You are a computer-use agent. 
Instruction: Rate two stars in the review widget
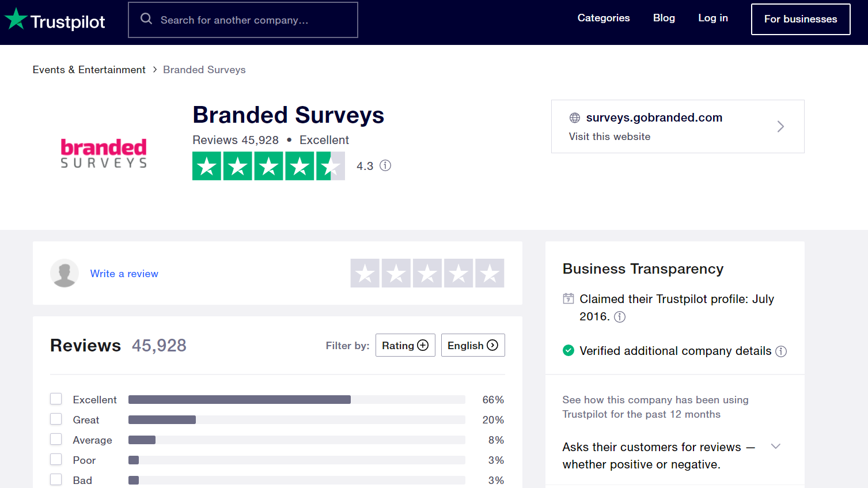pos(396,273)
